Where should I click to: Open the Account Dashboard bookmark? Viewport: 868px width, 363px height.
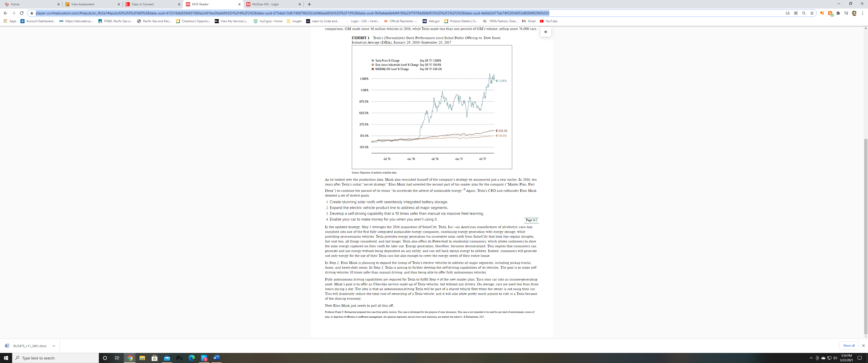click(x=38, y=21)
